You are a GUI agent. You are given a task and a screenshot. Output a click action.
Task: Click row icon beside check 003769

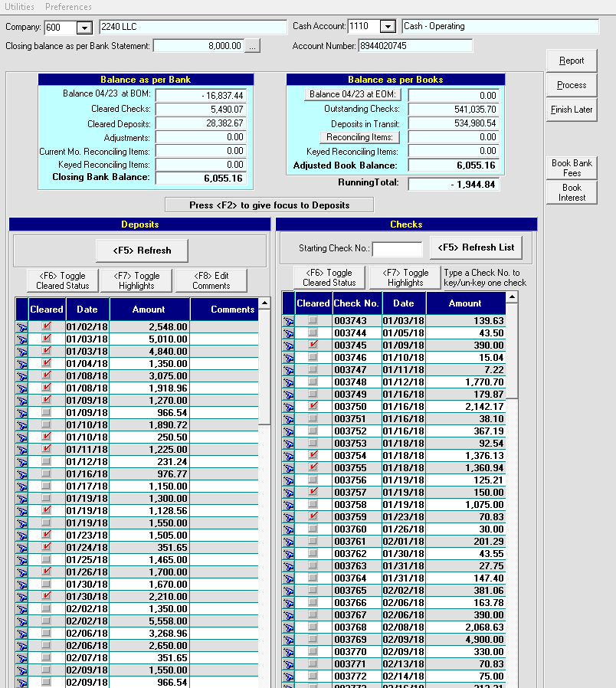(288, 639)
